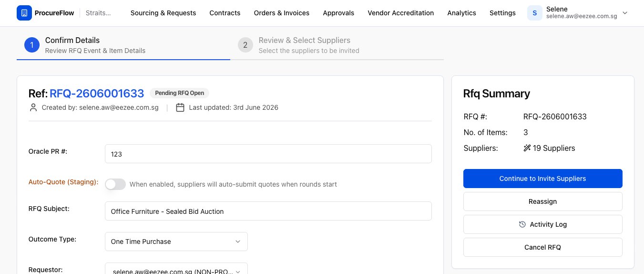Click the Last updated: 3rd June 2026 text

coord(234,107)
